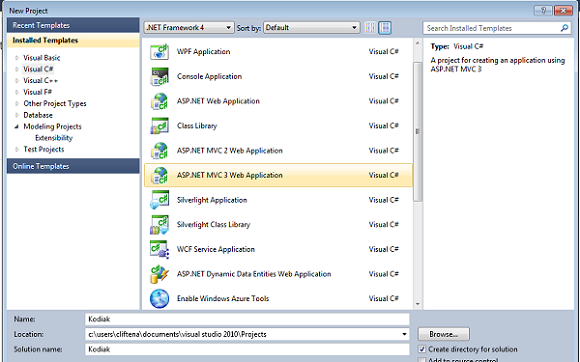Image resolution: width=580 pixels, height=362 pixels.
Task: Click the Class Library template icon
Action: click(x=159, y=126)
